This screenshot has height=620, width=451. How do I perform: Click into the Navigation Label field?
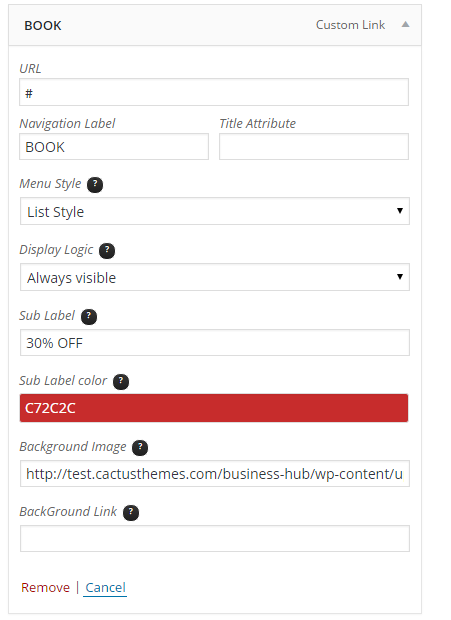tap(114, 146)
